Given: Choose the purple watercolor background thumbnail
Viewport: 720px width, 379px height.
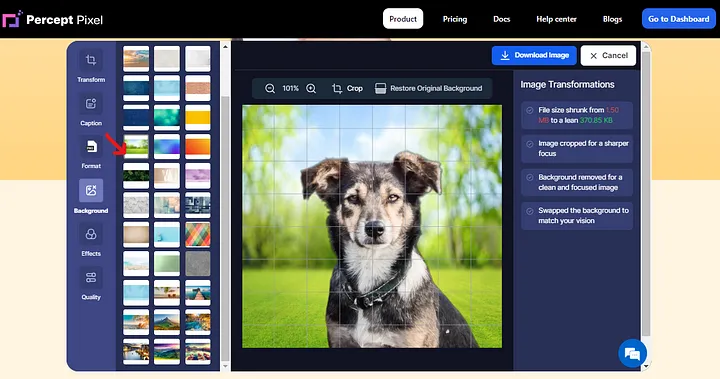Looking at the screenshot, I should [198, 175].
